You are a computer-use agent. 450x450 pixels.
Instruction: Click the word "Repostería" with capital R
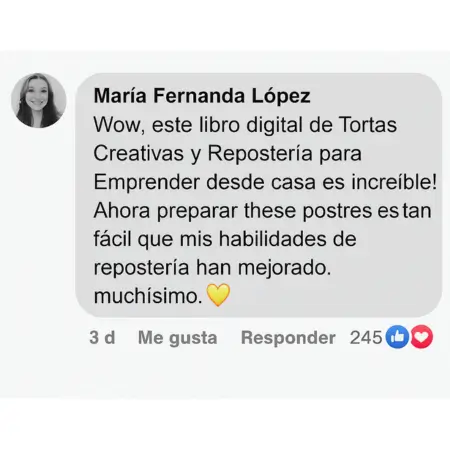point(261,154)
